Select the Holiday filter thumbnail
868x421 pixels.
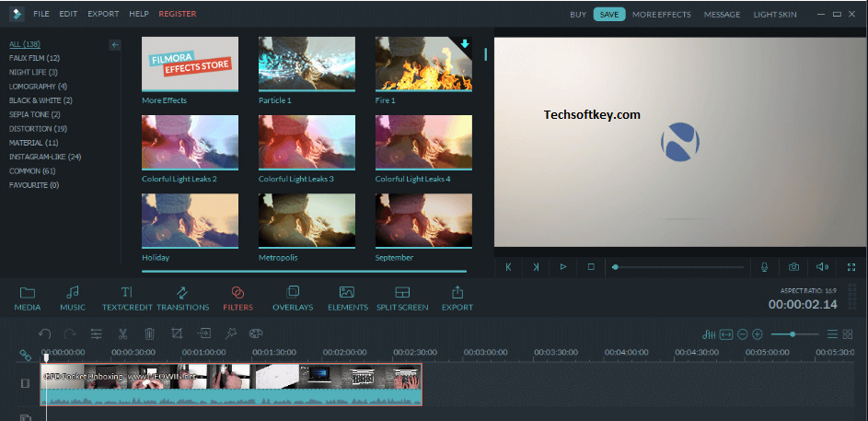190,220
